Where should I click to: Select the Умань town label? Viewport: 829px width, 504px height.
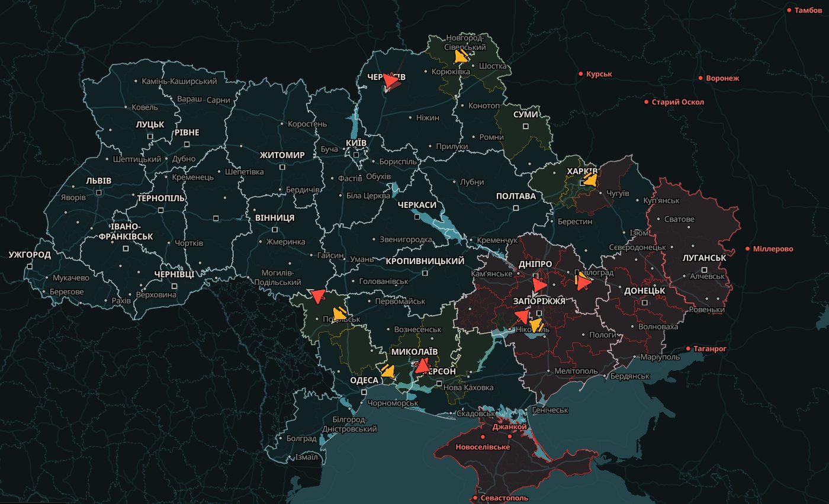[362, 259]
